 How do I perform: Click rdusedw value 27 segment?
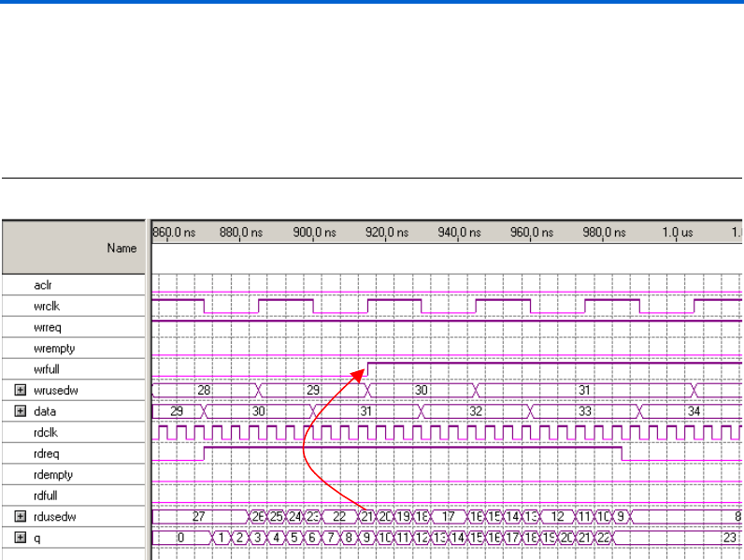[x=200, y=516]
